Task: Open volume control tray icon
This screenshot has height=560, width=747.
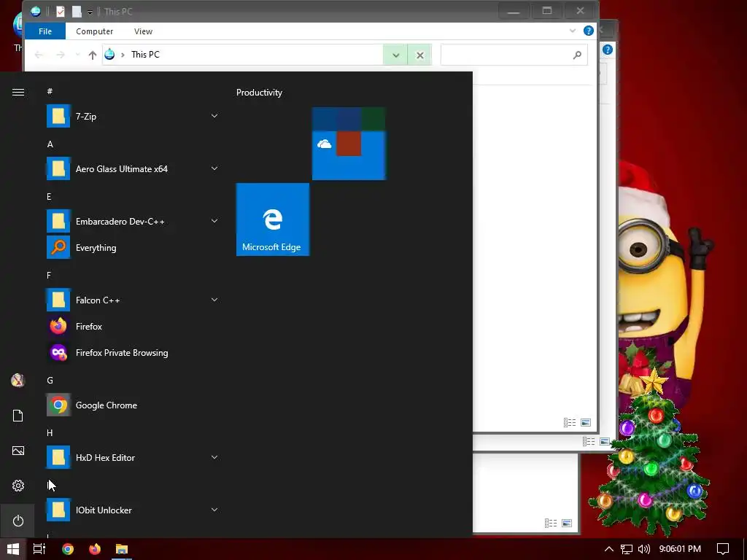Action: (644, 549)
